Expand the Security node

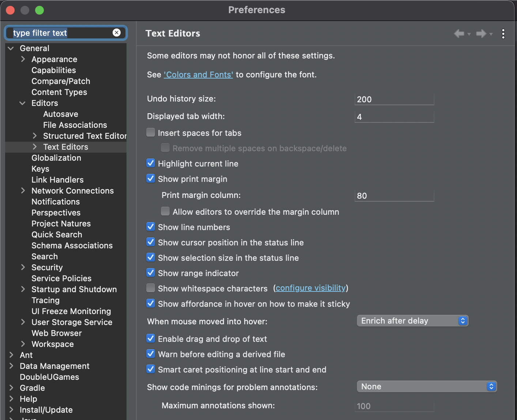(23, 267)
